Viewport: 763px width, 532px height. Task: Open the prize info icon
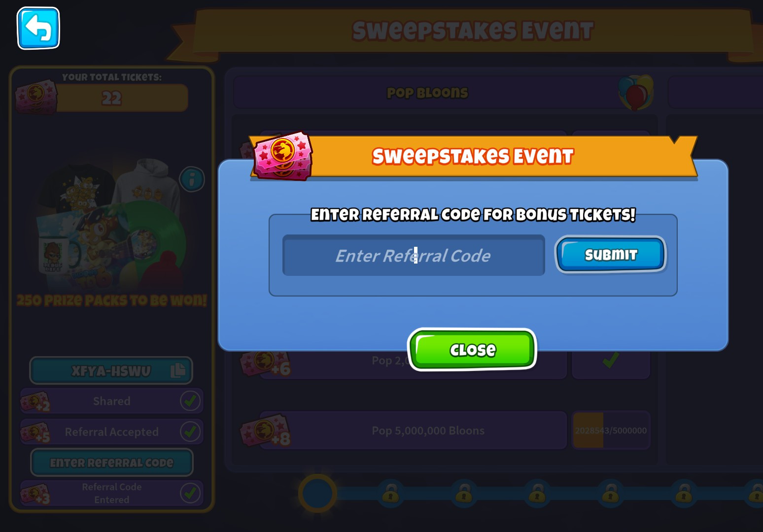tap(192, 179)
